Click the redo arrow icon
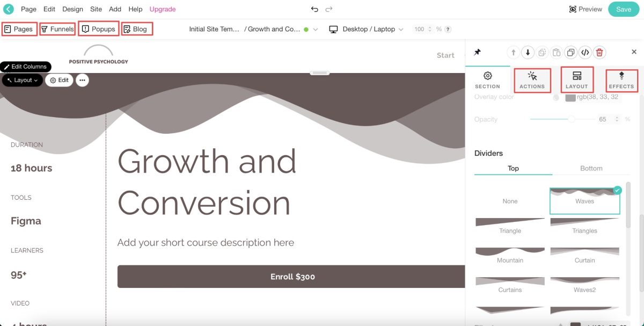 click(329, 9)
